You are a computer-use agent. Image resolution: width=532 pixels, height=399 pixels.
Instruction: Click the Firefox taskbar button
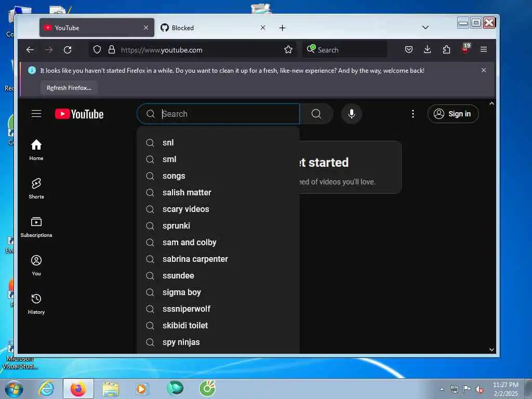78,389
